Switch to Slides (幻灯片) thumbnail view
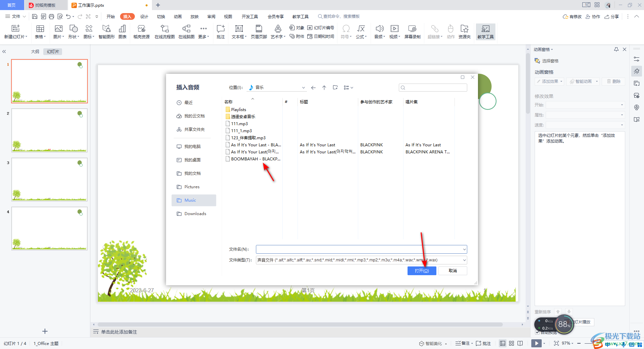The height and width of the screenshot is (349, 644). point(53,51)
